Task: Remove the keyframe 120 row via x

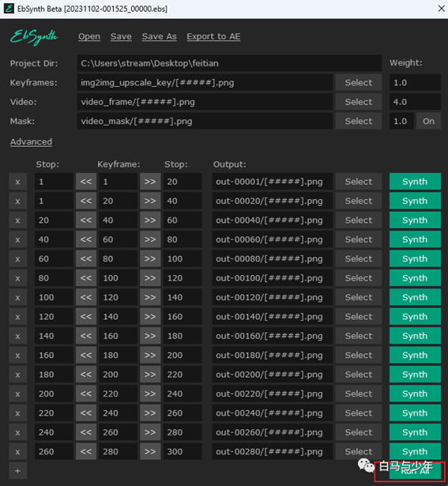Action: (17, 297)
